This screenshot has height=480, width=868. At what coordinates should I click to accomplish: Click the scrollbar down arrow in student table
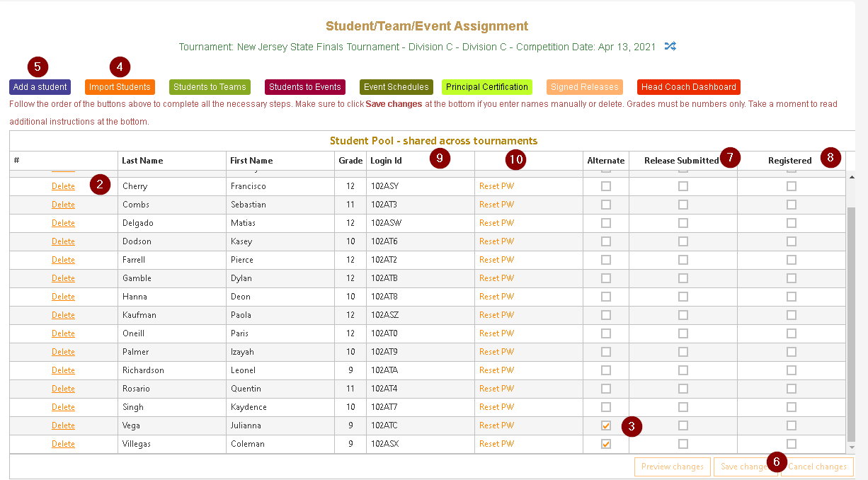(x=852, y=447)
